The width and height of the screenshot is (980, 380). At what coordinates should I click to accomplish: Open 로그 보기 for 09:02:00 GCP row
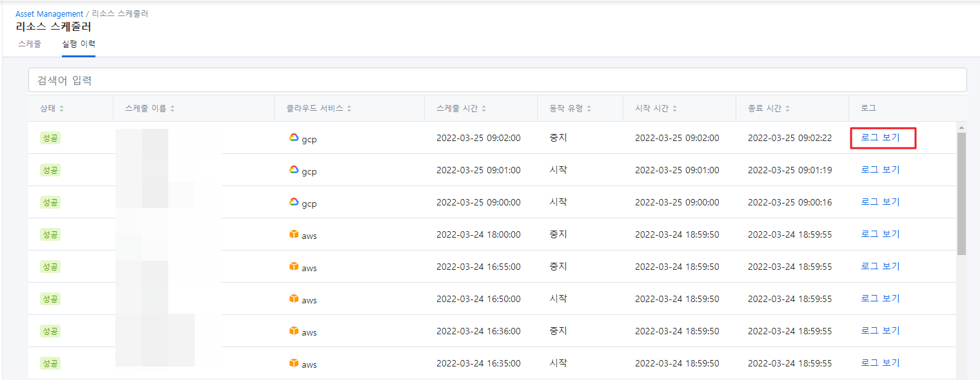880,137
